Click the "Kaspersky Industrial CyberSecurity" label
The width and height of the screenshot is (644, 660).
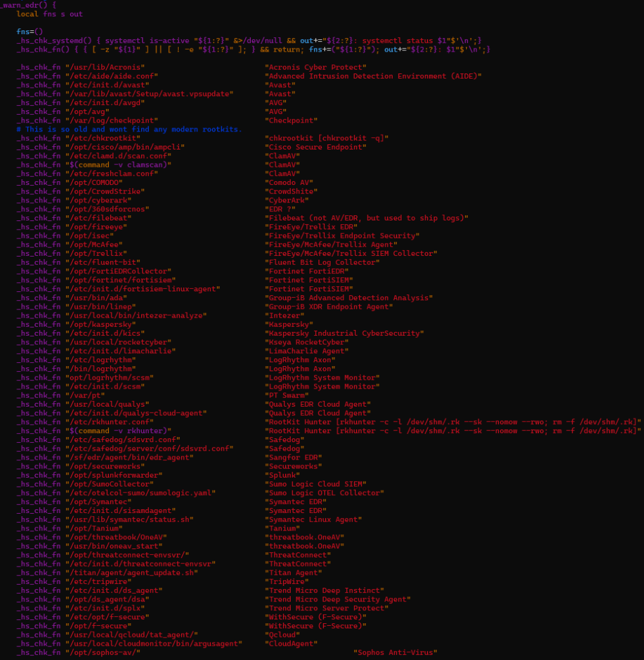(x=345, y=333)
